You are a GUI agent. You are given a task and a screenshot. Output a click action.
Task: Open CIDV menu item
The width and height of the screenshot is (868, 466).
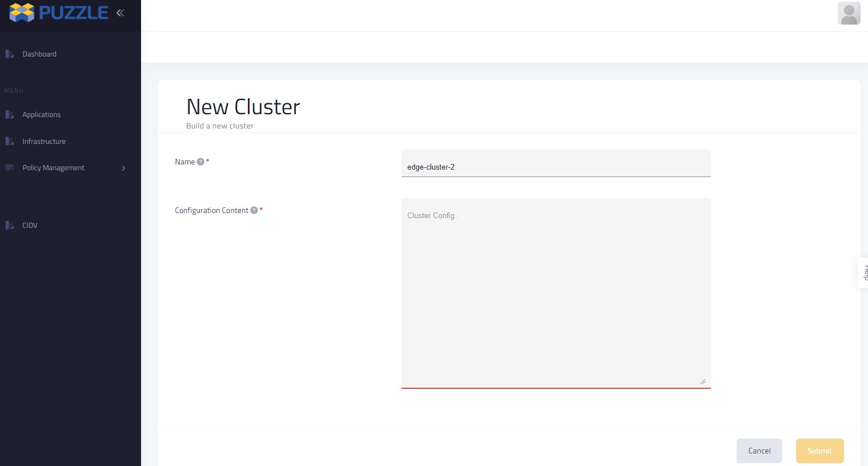pyautogui.click(x=30, y=226)
